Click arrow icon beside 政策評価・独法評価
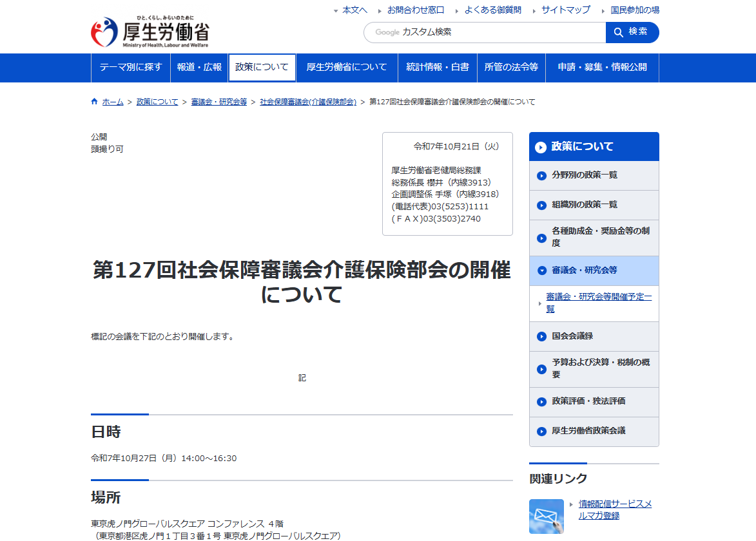This screenshot has width=756, height=541. pyautogui.click(x=541, y=402)
